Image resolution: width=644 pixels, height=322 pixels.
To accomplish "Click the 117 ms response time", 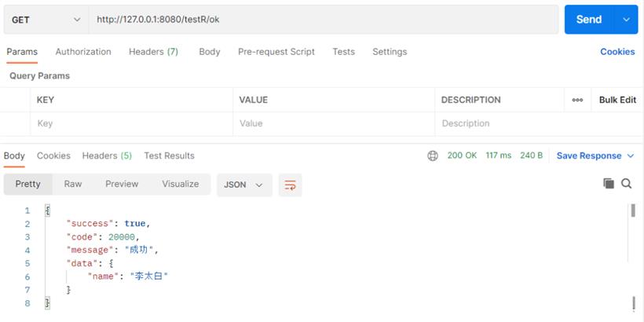I will click(499, 156).
